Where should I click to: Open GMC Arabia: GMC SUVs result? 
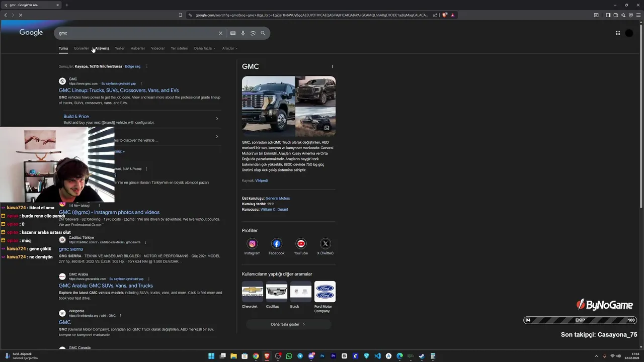click(106, 286)
